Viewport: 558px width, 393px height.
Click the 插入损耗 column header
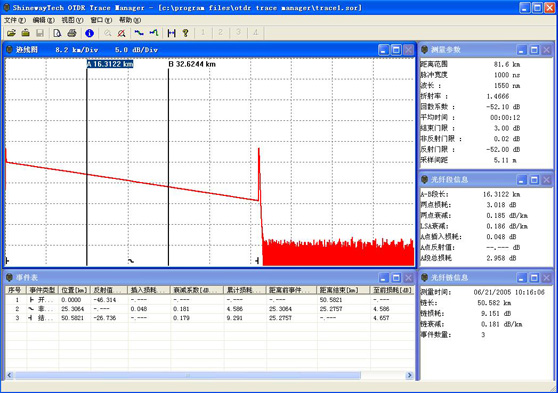click(149, 290)
